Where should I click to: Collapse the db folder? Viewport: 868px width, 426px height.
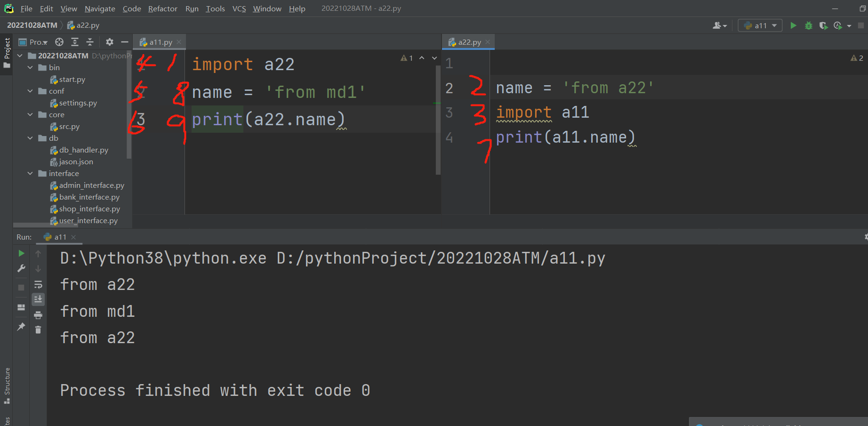point(30,138)
